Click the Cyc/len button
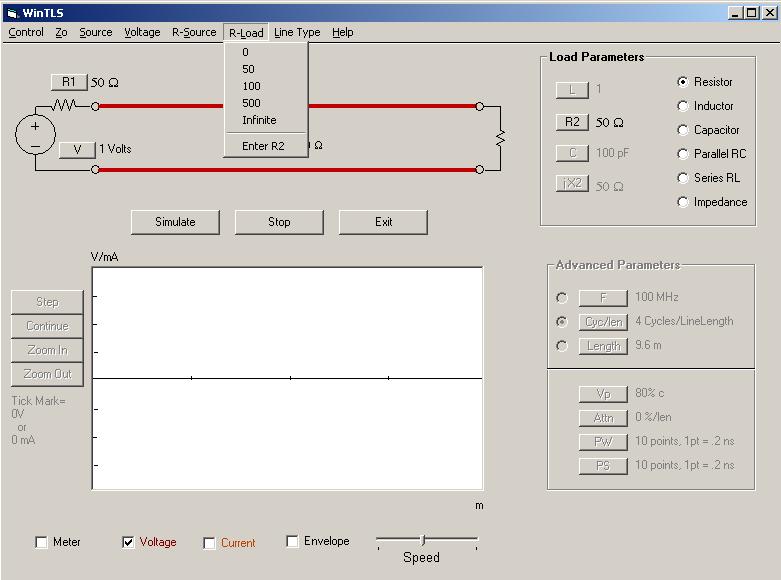 pos(603,322)
